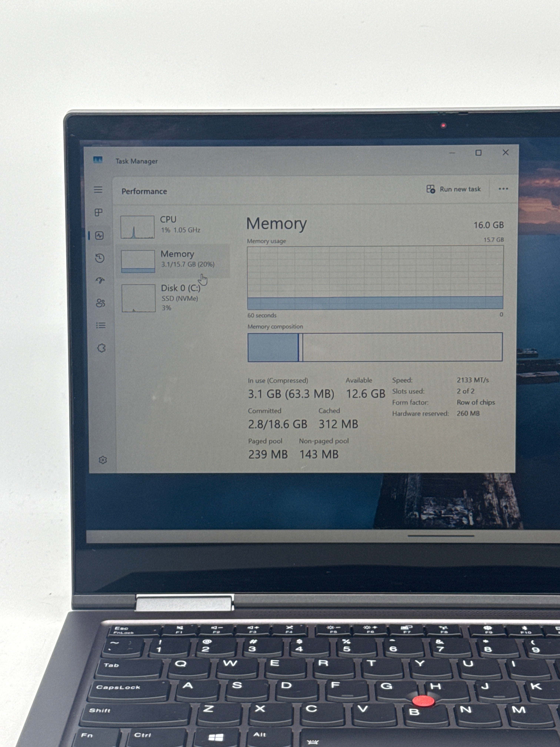
Task: Click the Slots used value 2 of 2
Action: tap(466, 391)
